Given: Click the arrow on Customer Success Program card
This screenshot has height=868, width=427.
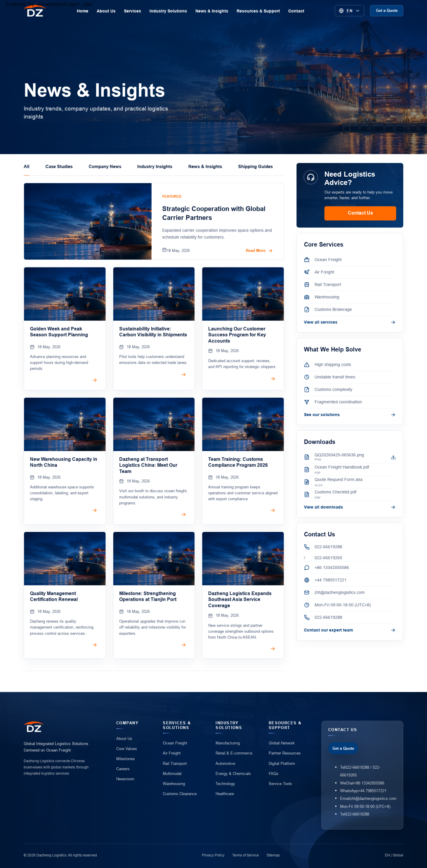Looking at the screenshot, I should click(273, 378).
